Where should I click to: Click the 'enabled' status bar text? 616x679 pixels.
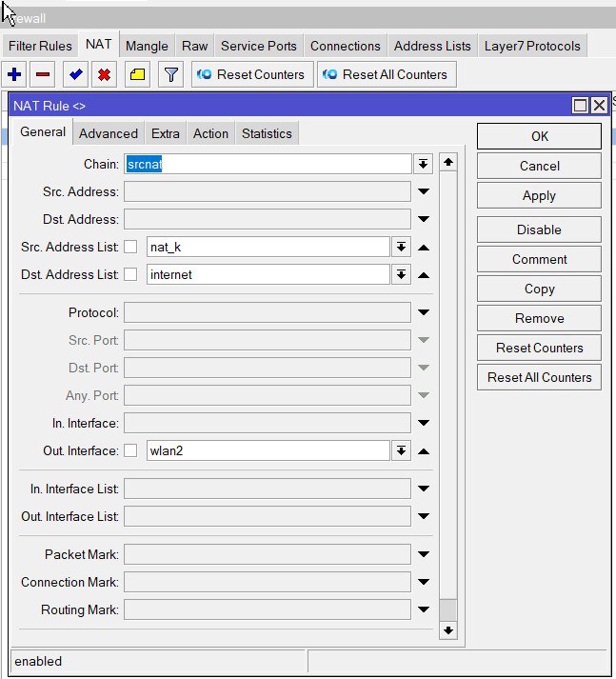(38, 661)
